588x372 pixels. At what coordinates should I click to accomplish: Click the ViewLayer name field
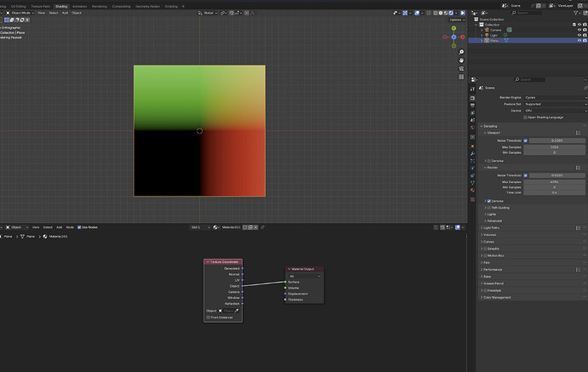point(566,6)
